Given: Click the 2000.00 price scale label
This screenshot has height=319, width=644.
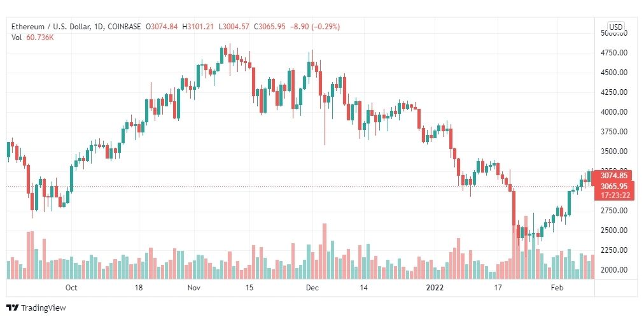Looking at the screenshot, I should tap(613, 270).
